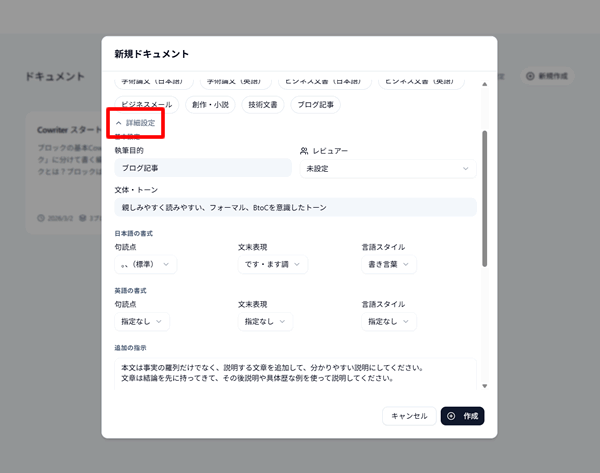Click the dialog's vertical scrollbar thumb
Image resolution: width=600 pixels, height=473 pixels.
(x=484, y=199)
